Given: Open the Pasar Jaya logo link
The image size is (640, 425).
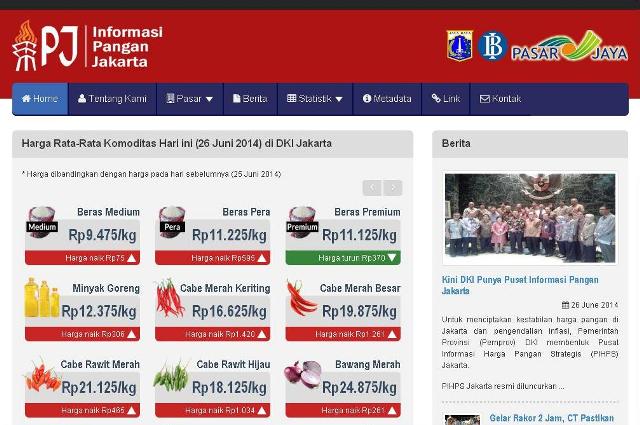Looking at the screenshot, I should (x=568, y=47).
